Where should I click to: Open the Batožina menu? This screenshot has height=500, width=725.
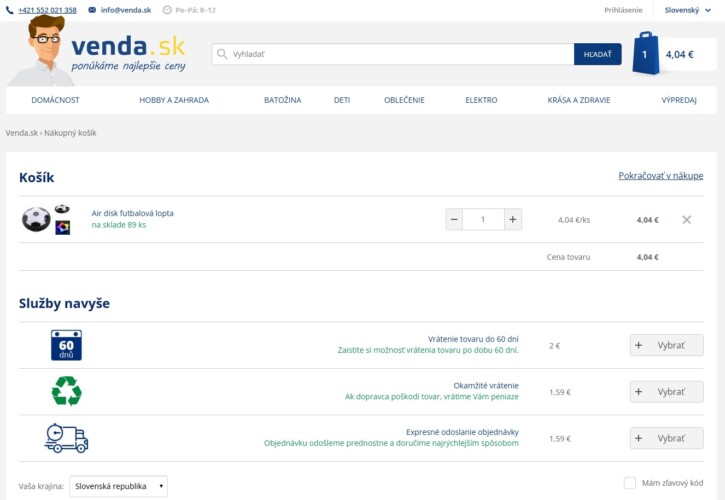pyautogui.click(x=283, y=100)
